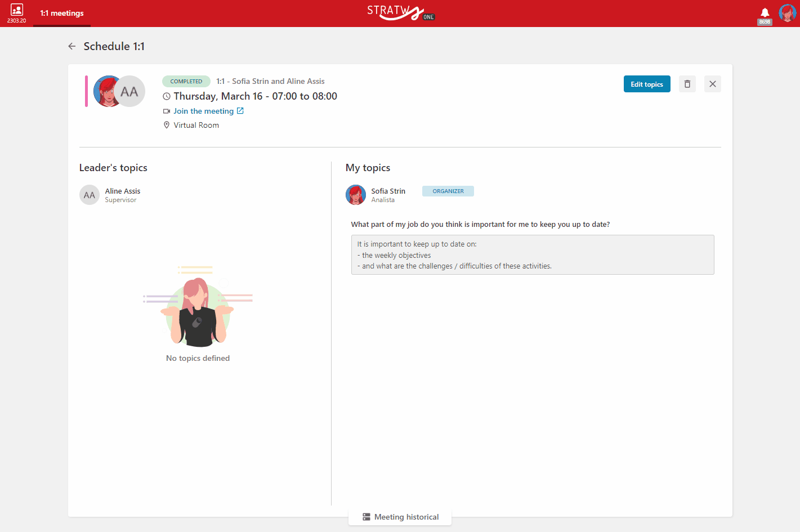Image resolution: width=800 pixels, height=532 pixels.
Task: Click the '1:1 - Sofia Strin and Aline Assis' title
Action: click(x=271, y=81)
